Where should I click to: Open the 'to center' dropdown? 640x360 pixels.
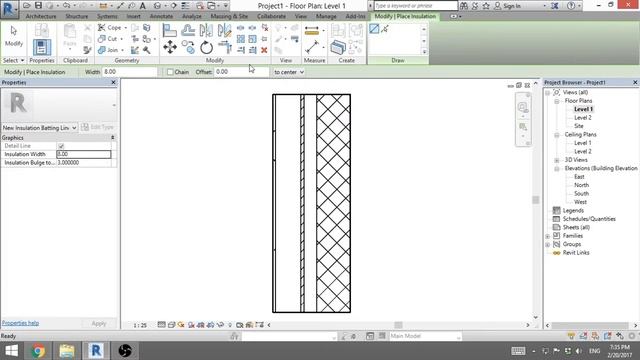click(x=289, y=72)
